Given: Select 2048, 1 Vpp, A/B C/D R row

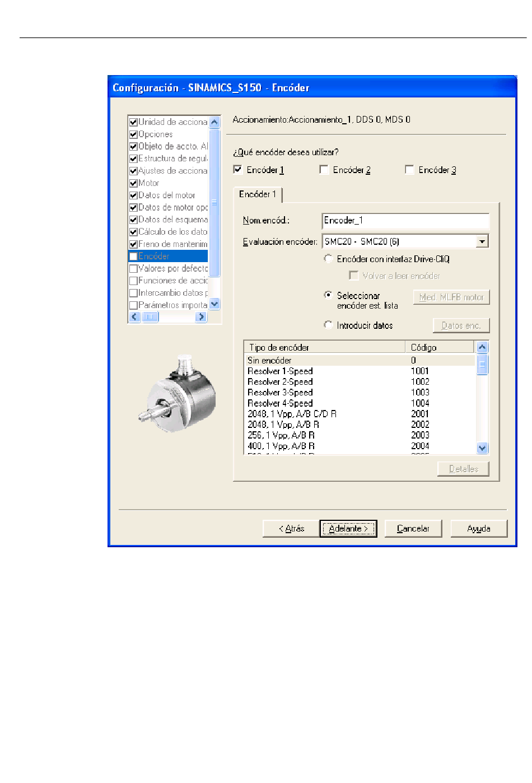Looking at the screenshot, I should coord(361,413).
